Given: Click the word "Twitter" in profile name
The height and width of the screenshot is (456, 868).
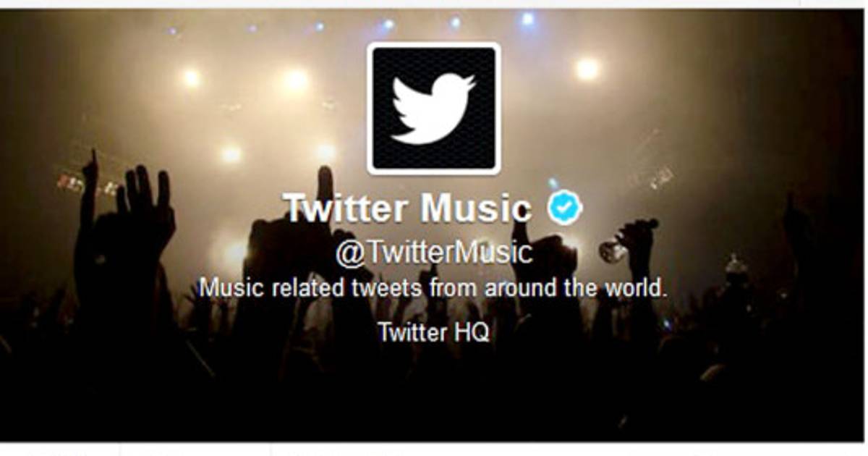Looking at the screenshot, I should (x=347, y=208).
